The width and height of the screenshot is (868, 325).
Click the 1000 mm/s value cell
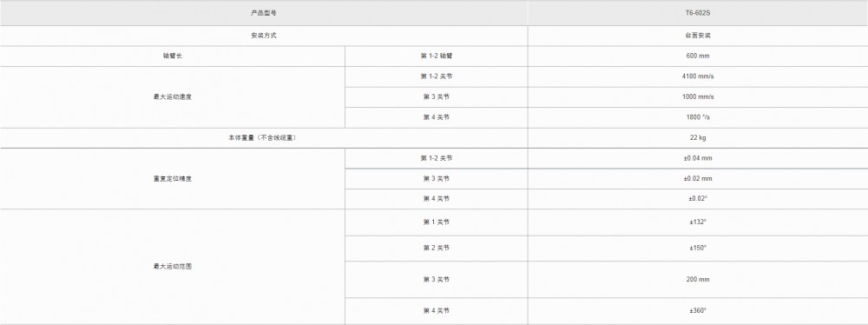tap(698, 97)
